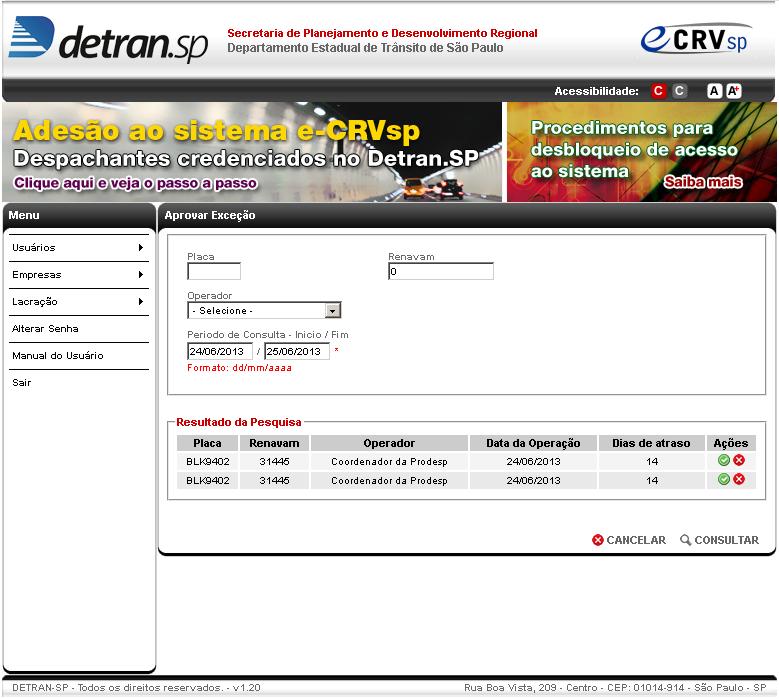Click the start date field 24/06/2013

point(220,351)
